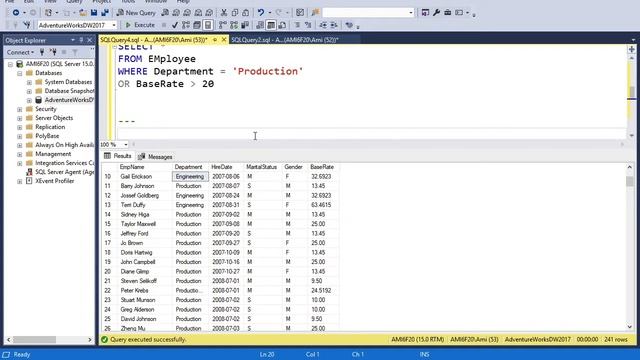The image size is (640, 360).
Task: Click the Quick Launch search box
Action: [x=368, y=13]
